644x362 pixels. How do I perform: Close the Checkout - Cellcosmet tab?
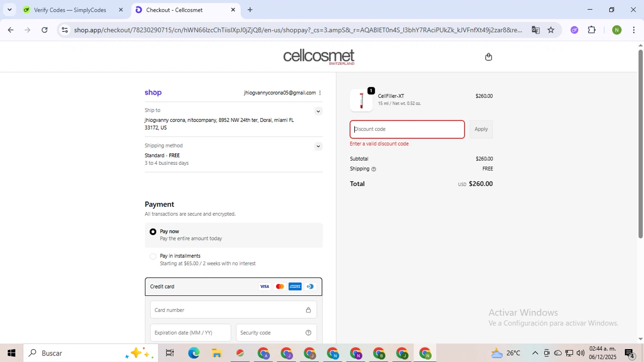click(233, 9)
